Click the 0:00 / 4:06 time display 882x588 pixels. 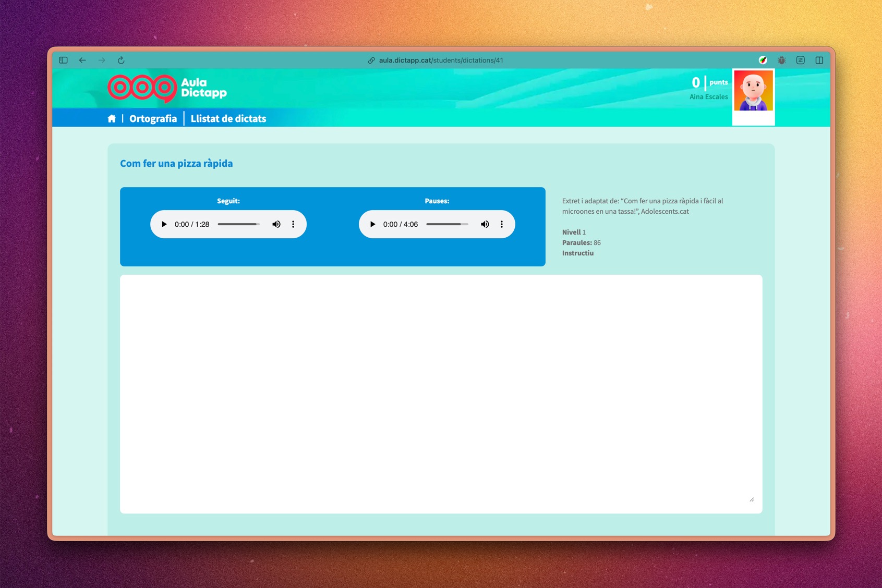click(x=401, y=224)
